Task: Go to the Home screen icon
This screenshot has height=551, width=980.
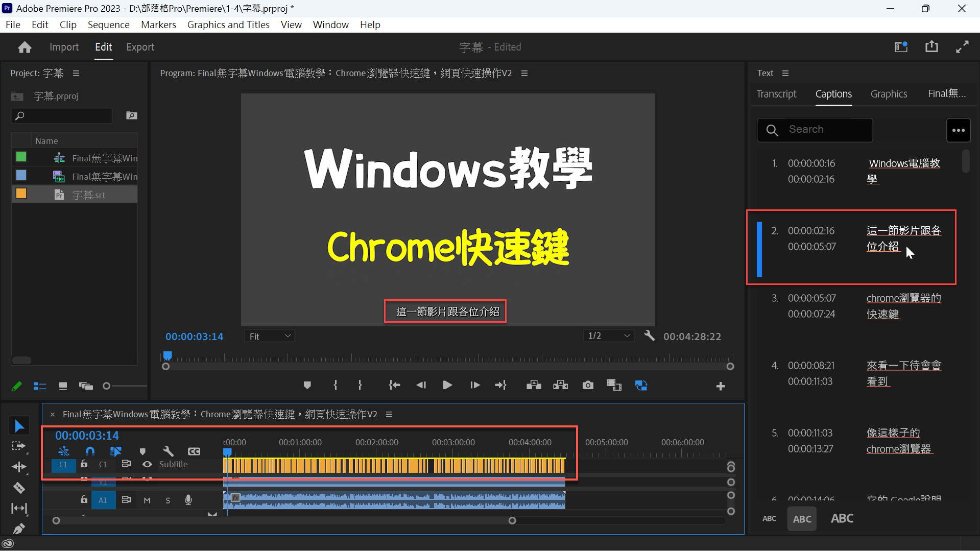Action: tap(25, 47)
